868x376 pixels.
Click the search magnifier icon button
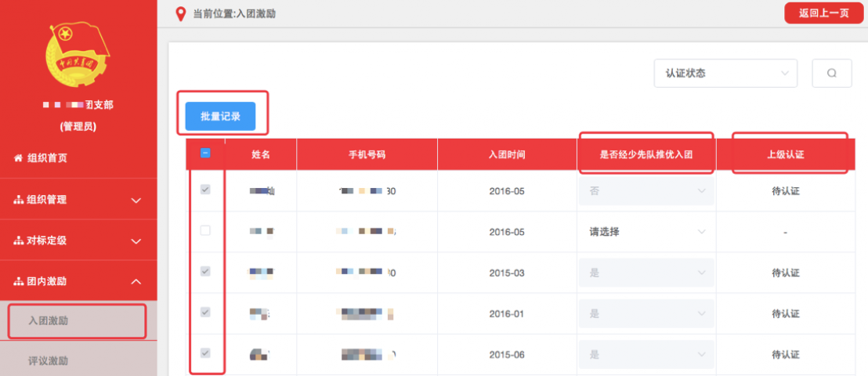click(x=832, y=73)
